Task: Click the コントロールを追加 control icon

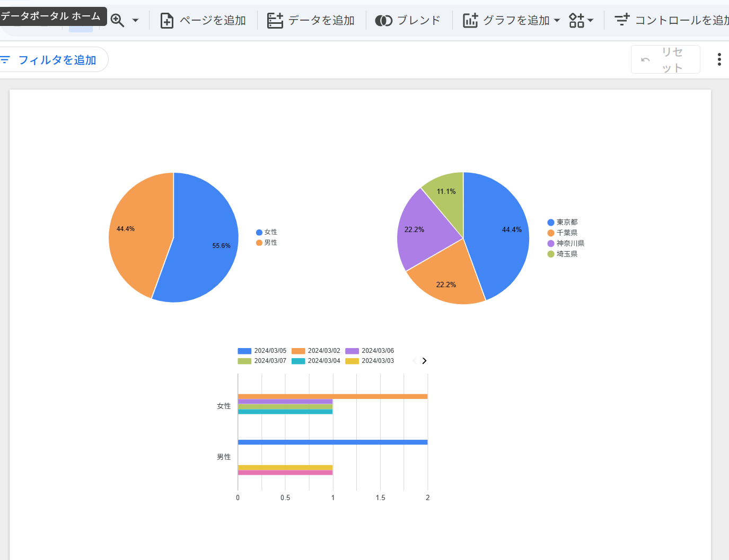Action: coord(622,20)
